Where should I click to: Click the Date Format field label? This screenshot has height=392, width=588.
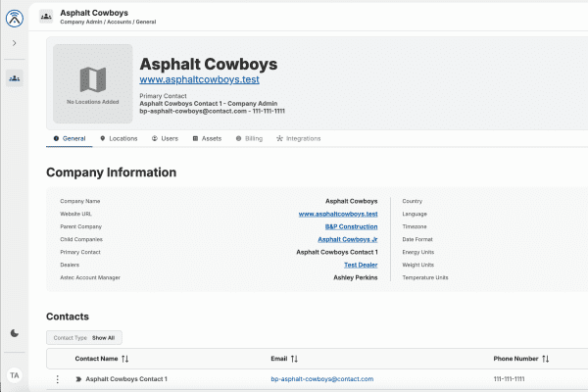[417, 239]
